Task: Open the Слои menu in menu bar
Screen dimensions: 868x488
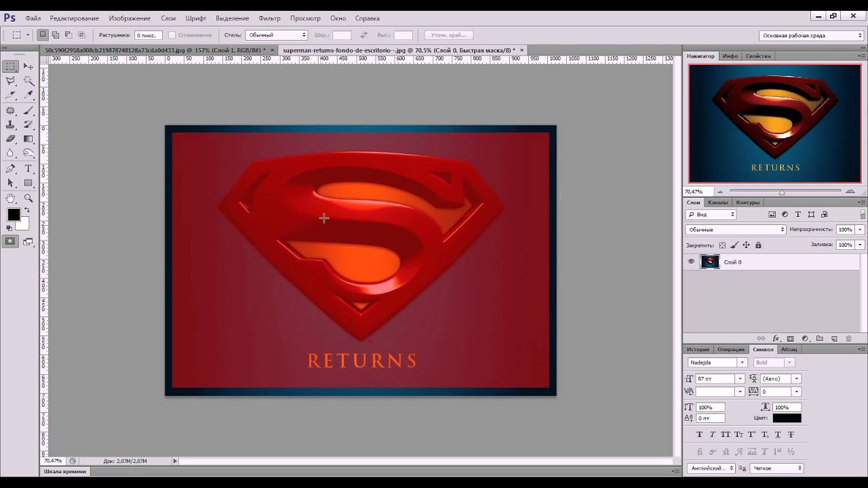Action: [168, 18]
